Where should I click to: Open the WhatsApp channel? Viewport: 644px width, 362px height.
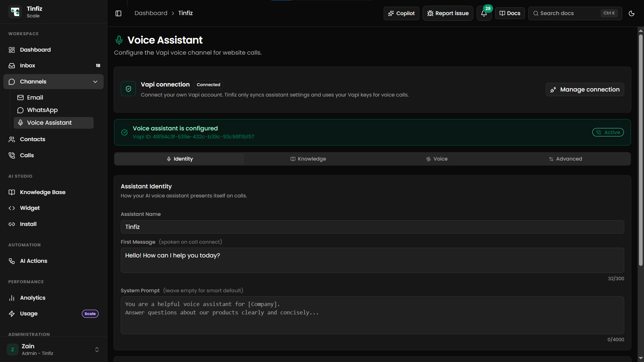point(54,110)
